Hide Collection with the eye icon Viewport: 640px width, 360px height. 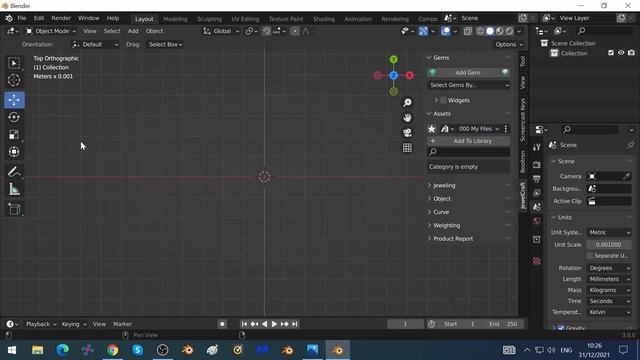coord(621,53)
